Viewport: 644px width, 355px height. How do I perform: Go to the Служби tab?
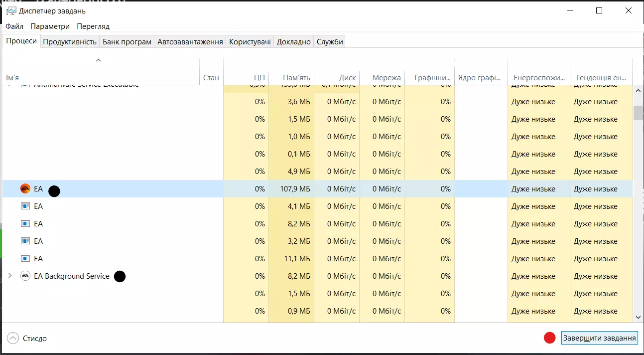(x=330, y=42)
